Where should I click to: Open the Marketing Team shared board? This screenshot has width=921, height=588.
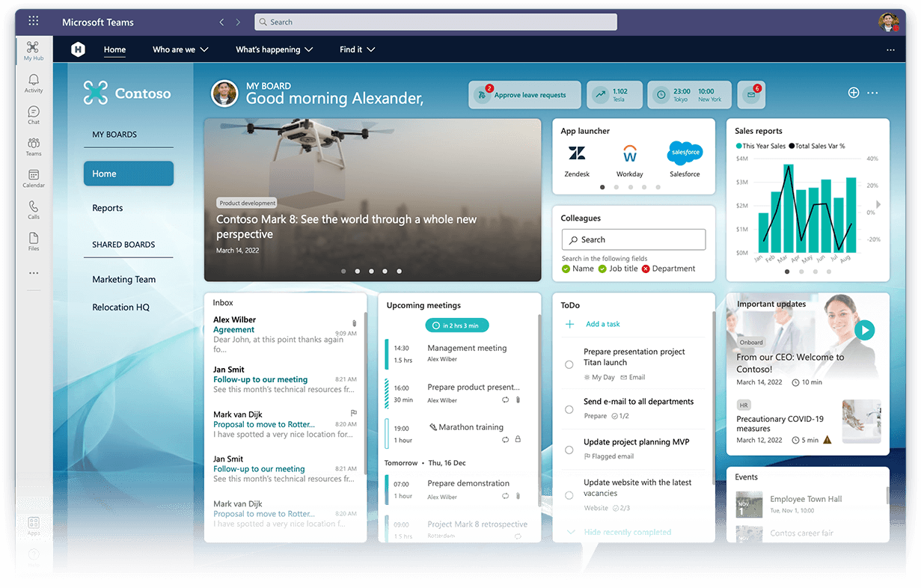tap(123, 279)
